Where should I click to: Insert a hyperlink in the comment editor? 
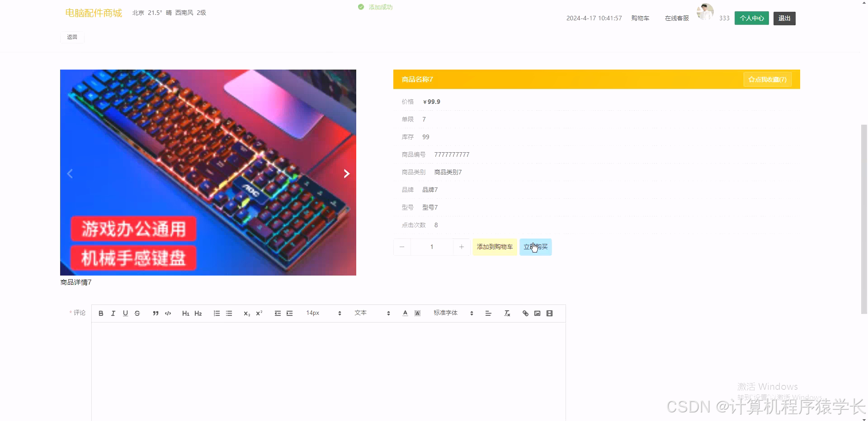click(x=525, y=313)
